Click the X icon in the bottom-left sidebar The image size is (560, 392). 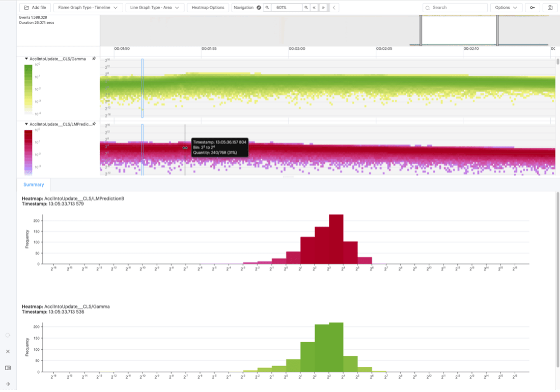(8, 351)
